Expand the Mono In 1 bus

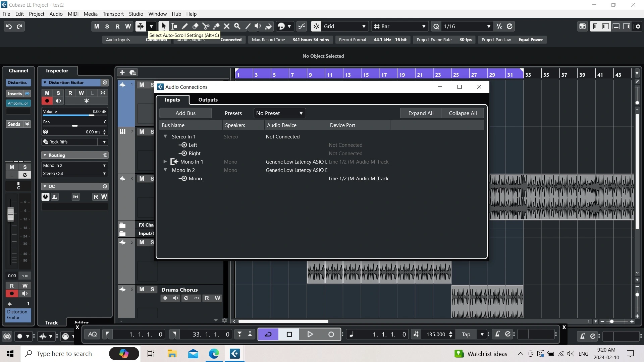[165, 162]
